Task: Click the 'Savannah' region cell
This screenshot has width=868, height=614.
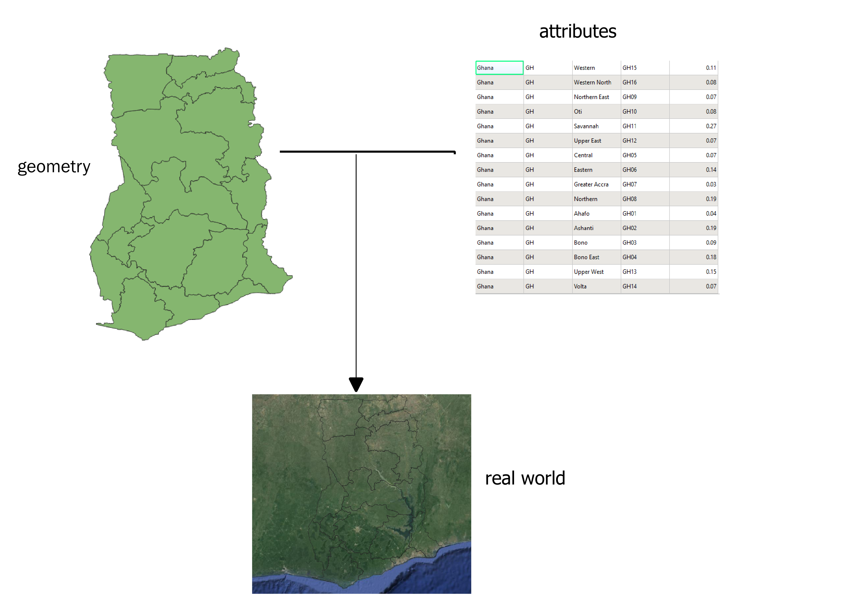Action: click(596, 126)
